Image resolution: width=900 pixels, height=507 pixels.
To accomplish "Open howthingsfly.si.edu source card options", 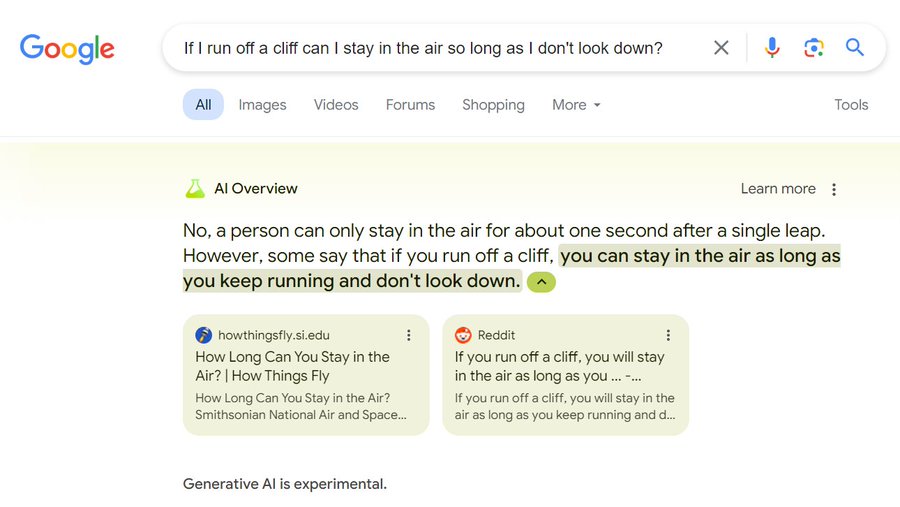I will (409, 336).
